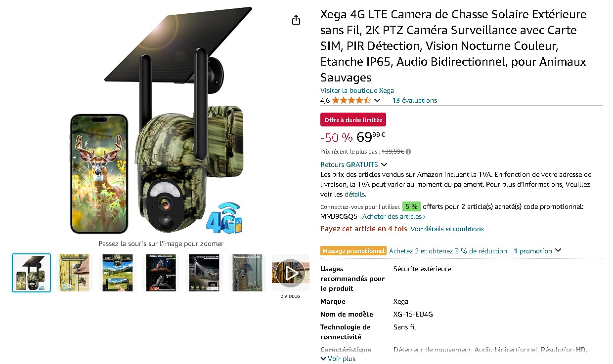The image size is (613, 364).
Task: Click the star rating icons
Action: pos(351,100)
